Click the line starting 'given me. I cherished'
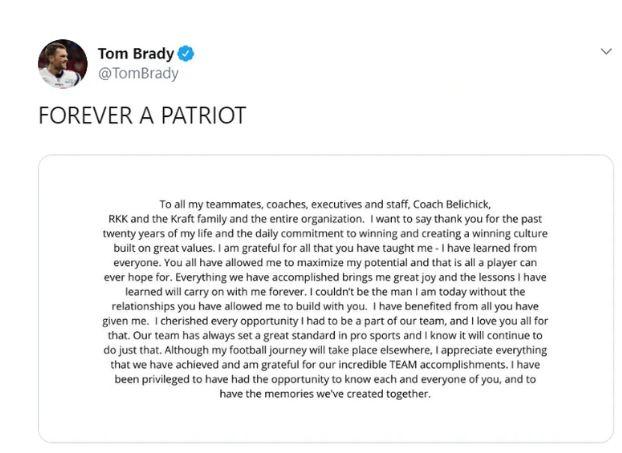622x453 pixels. 325,321
